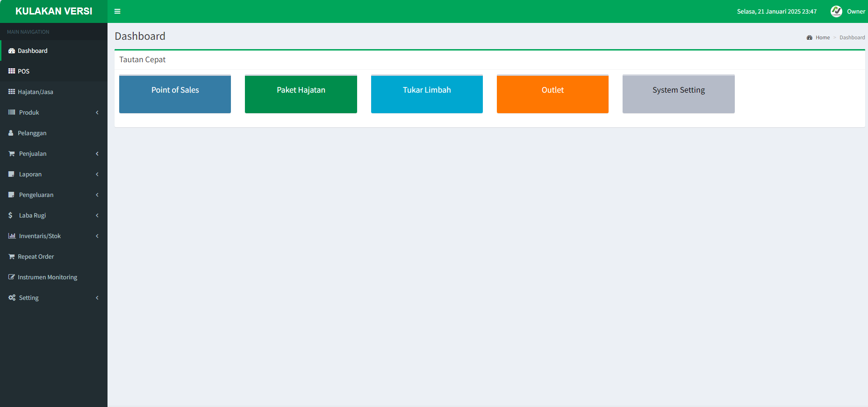The width and height of the screenshot is (868, 407).
Task: Click the Dashboard speedometer icon in sidebar
Action: 12,51
